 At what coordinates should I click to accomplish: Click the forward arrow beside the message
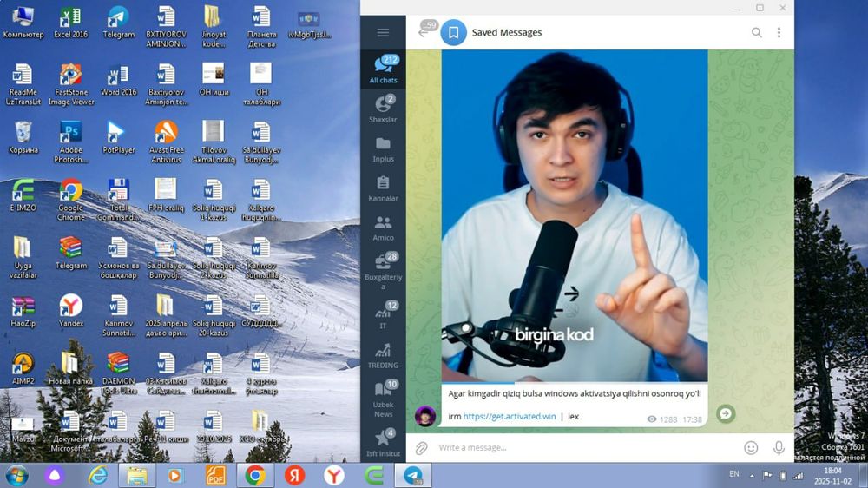pyautogui.click(x=726, y=414)
